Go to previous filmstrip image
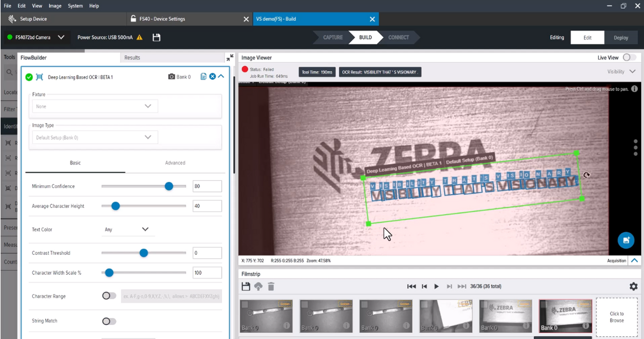Viewport: 644px width, 339px height. pos(424,286)
